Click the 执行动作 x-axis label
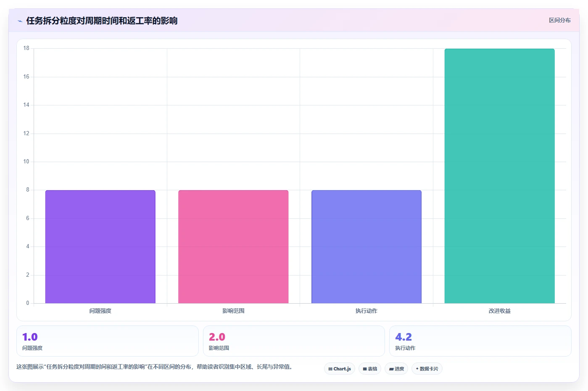The height and width of the screenshot is (391, 588). 367,311
